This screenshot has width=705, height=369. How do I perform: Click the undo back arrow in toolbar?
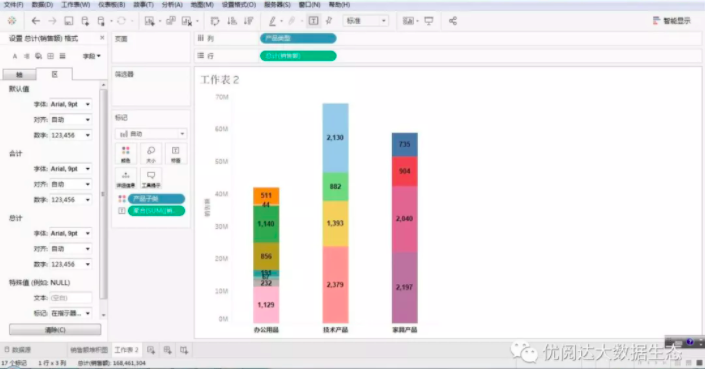click(36, 21)
